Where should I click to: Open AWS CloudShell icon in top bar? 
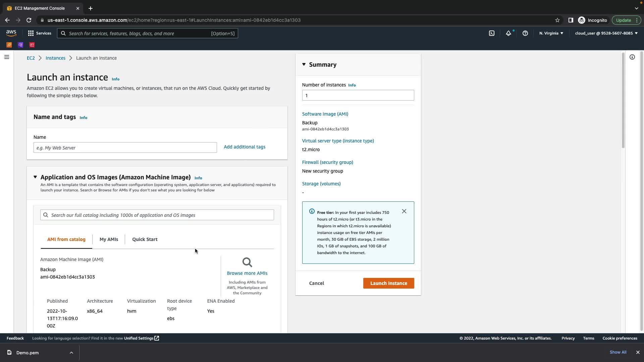(492, 33)
